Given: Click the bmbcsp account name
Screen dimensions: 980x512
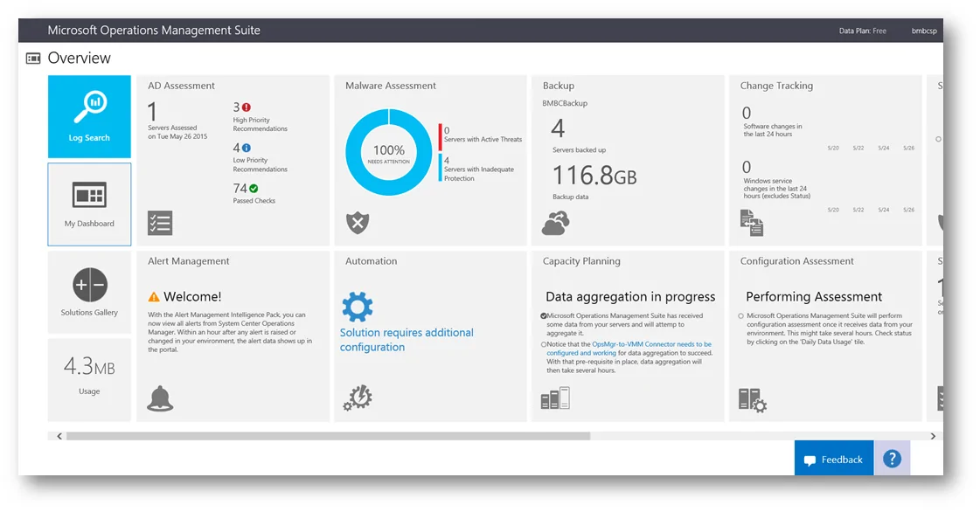Looking at the screenshot, I should (x=924, y=31).
